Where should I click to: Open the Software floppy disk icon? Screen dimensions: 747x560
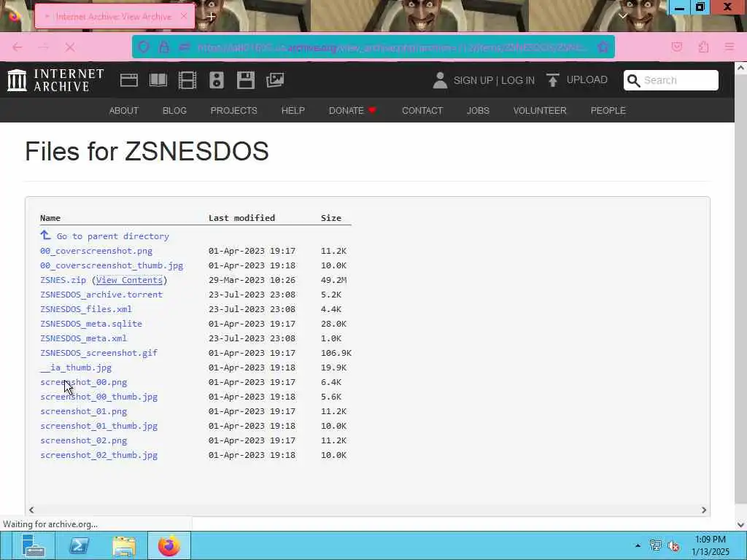tap(246, 80)
